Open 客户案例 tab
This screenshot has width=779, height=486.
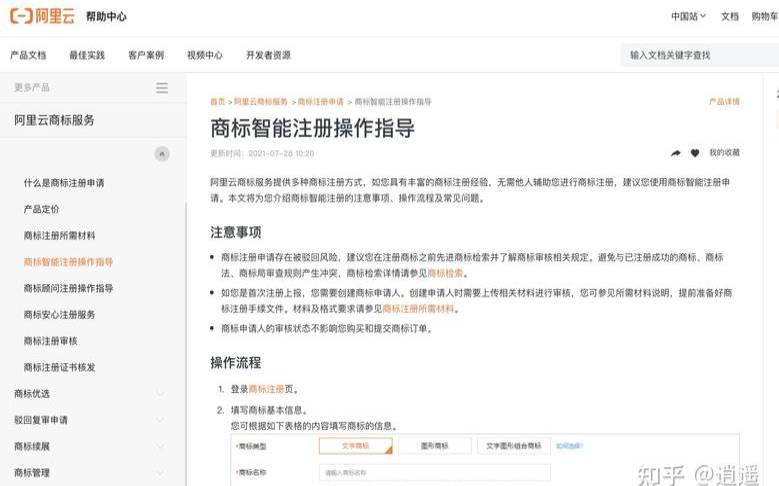tap(146, 55)
